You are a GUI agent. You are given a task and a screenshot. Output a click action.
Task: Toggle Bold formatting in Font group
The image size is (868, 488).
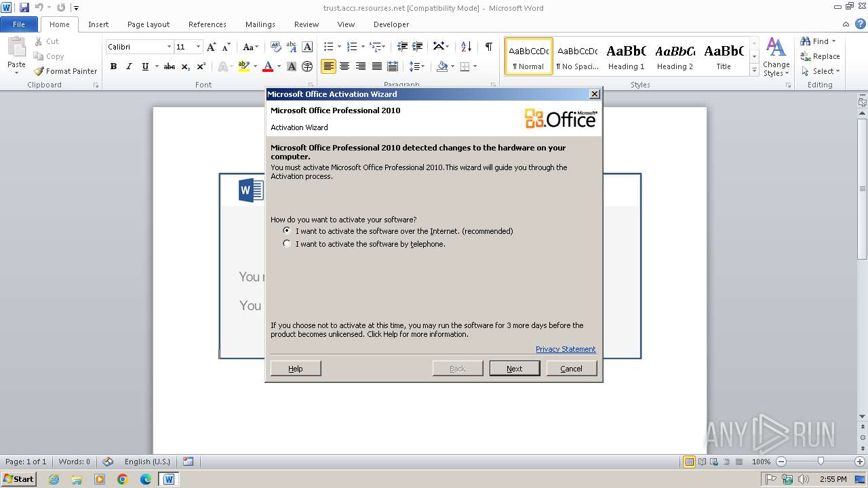[113, 66]
